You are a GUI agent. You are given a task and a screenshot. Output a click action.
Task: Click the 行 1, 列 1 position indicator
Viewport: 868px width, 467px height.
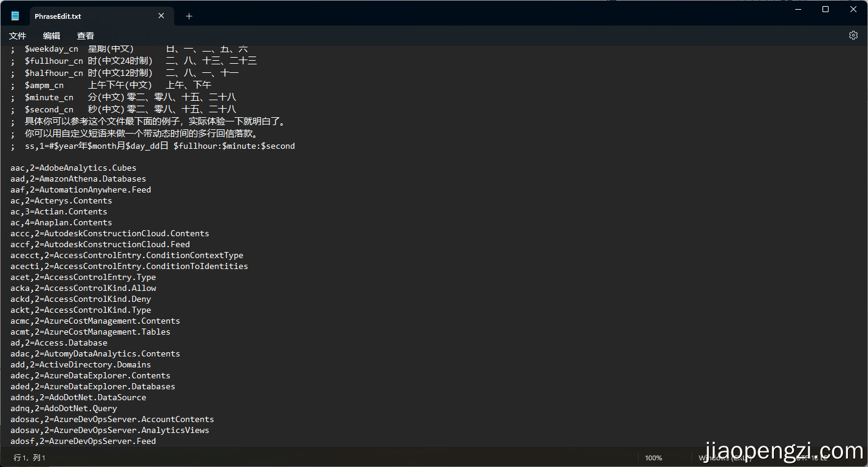click(x=29, y=458)
